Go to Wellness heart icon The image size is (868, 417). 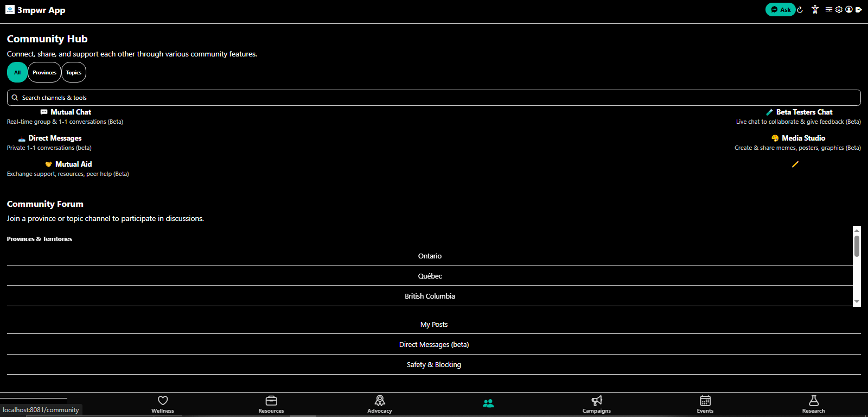coord(163,400)
